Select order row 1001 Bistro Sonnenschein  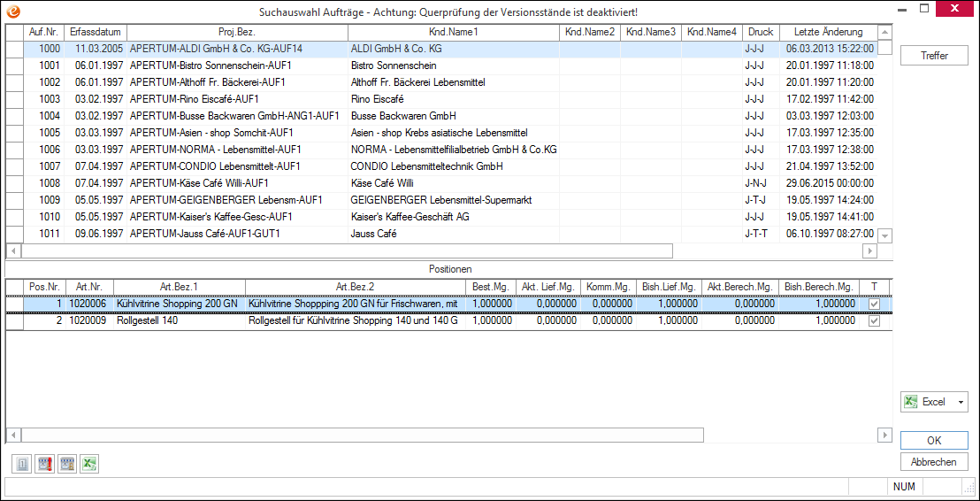(x=450, y=66)
